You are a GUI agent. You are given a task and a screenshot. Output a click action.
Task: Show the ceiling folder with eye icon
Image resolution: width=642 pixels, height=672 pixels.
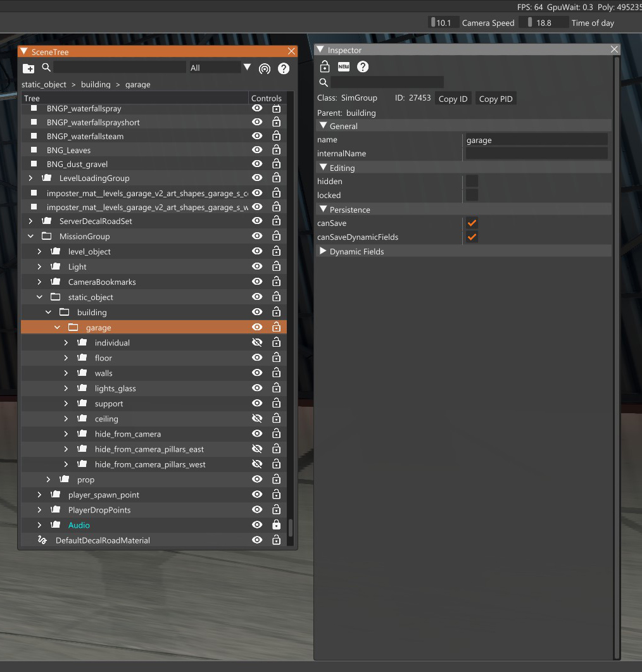[257, 418]
